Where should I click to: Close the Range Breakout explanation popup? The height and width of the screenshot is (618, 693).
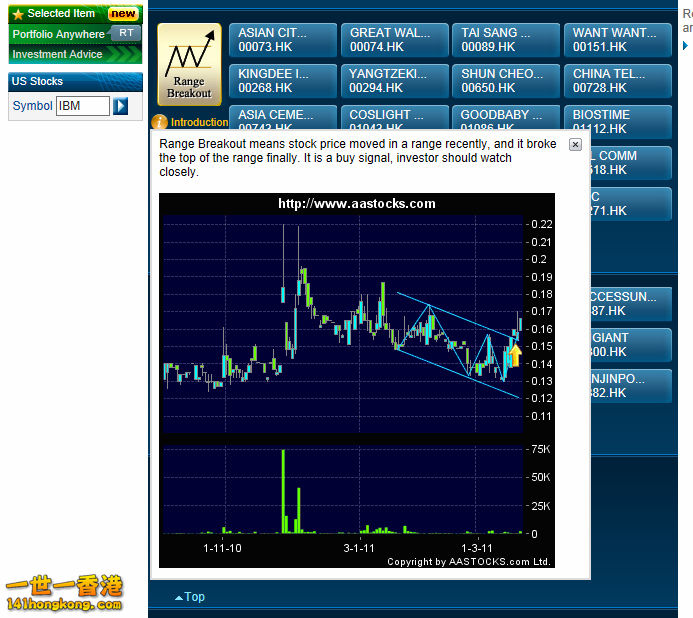[575, 145]
